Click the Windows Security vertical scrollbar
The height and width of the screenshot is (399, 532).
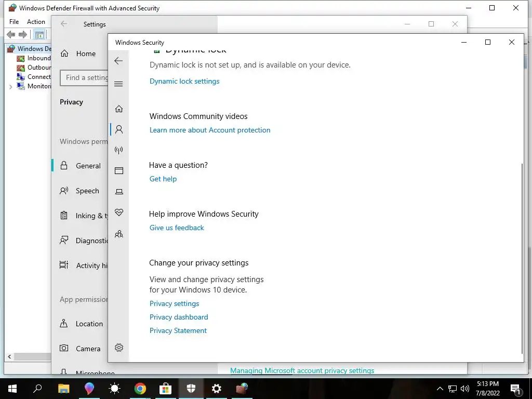(x=522, y=258)
